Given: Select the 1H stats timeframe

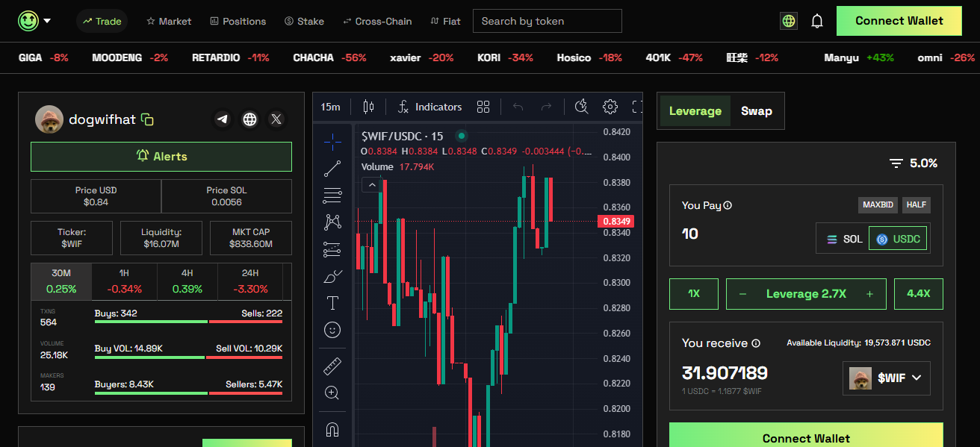Looking at the screenshot, I should [124, 281].
